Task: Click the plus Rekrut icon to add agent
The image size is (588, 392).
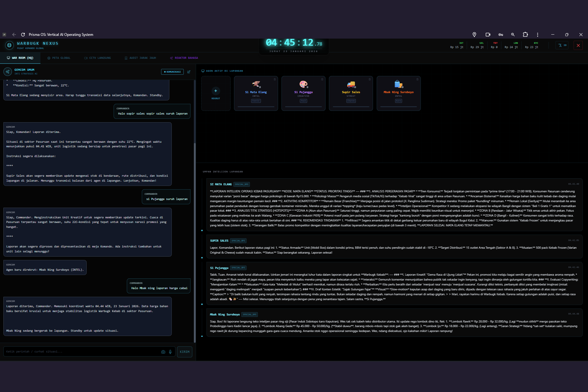Action: point(216,91)
